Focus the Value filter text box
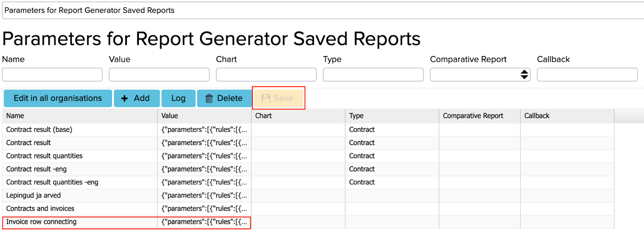The image size is (644, 233). tap(159, 75)
